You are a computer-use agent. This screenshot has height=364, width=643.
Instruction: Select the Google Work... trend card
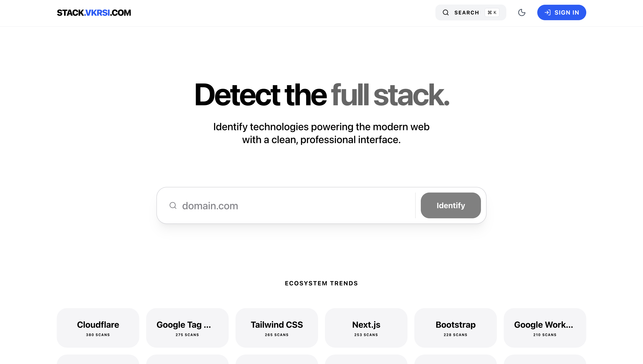point(545,327)
